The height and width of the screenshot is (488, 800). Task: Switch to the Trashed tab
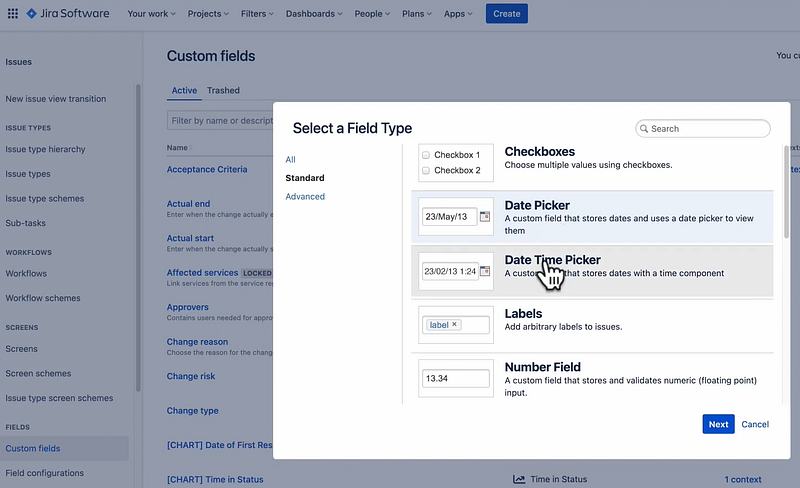[223, 90]
